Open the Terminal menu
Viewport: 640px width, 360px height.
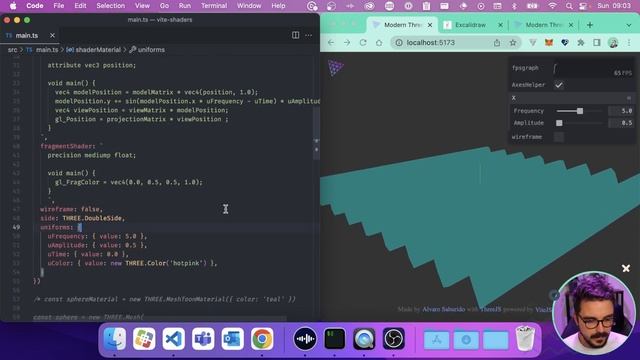pyautogui.click(x=214, y=6)
